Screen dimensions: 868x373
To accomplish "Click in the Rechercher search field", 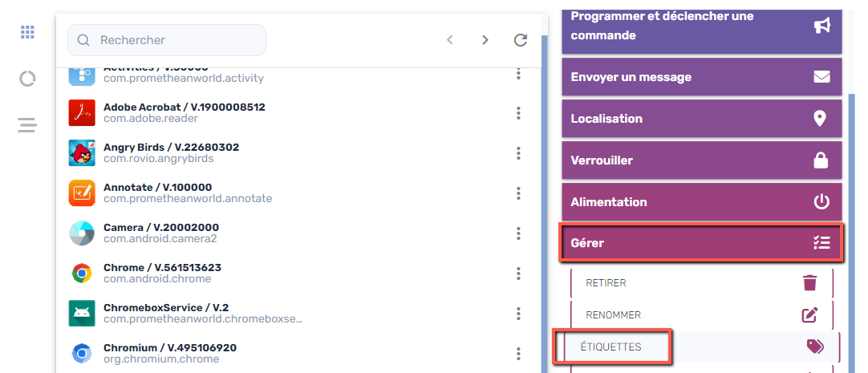I will click(x=176, y=40).
